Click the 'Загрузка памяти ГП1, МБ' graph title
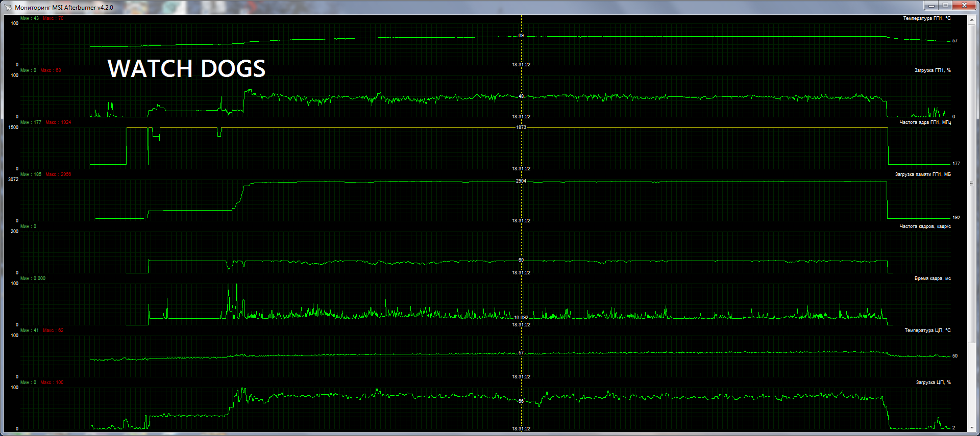The image size is (980, 436). click(923, 174)
